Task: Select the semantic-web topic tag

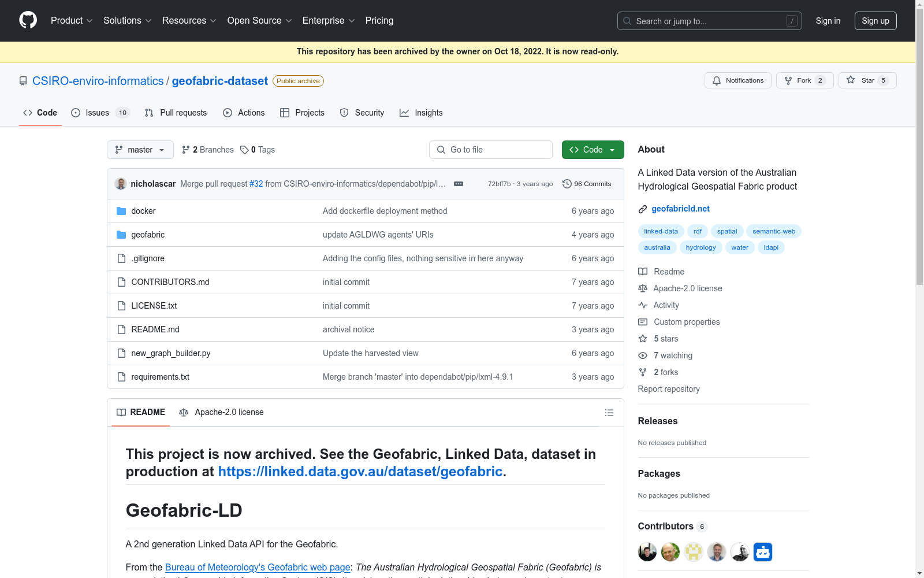Action: coord(774,231)
